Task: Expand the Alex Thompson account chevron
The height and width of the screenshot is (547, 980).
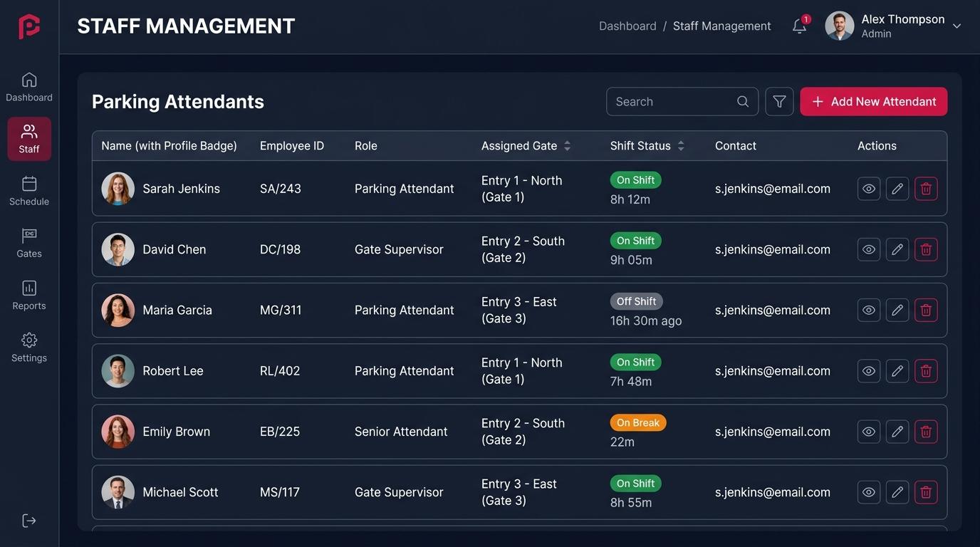Action: coord(956,26)
